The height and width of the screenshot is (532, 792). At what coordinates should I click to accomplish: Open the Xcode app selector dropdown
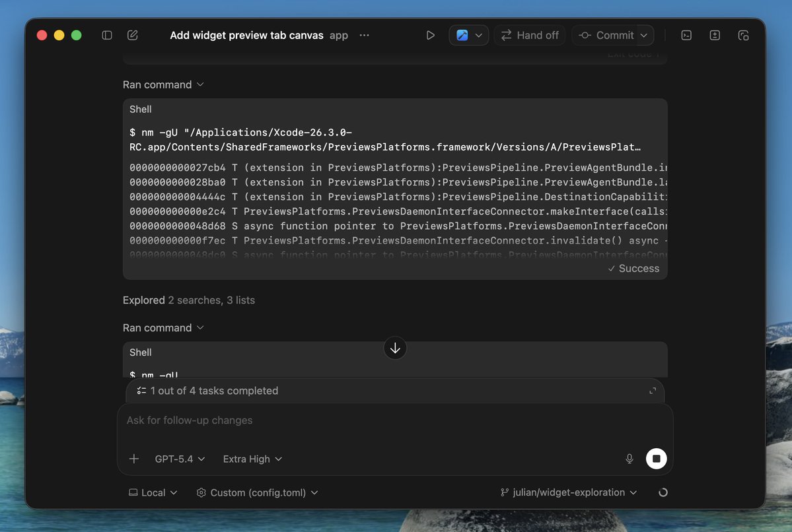pyautogui.click(x=469, y=36)
